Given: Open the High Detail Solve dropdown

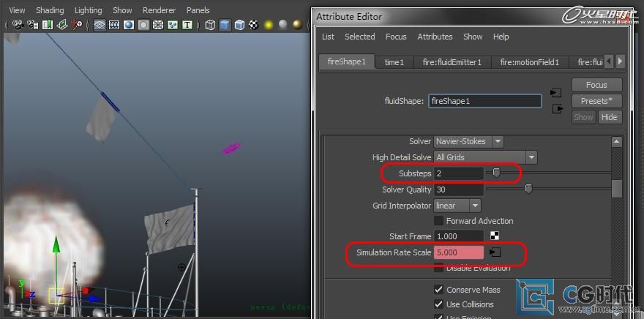Looking at the screenshot, I should 485,157.
